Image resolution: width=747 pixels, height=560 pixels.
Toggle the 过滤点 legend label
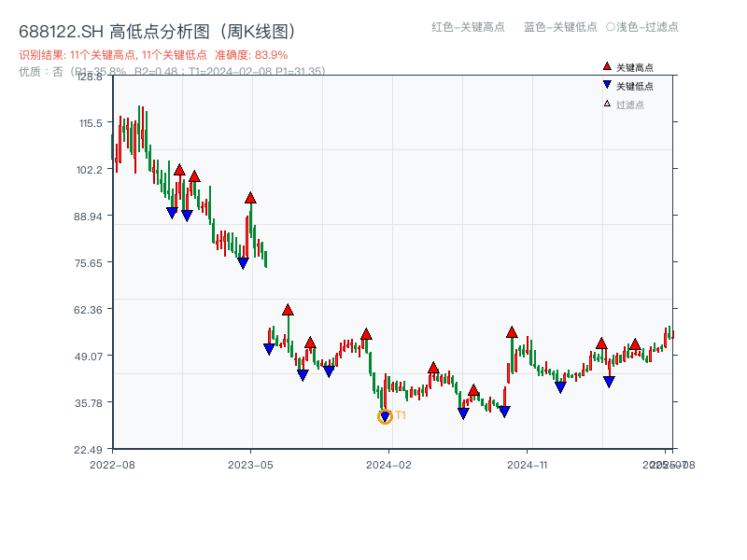click(630, 105)
